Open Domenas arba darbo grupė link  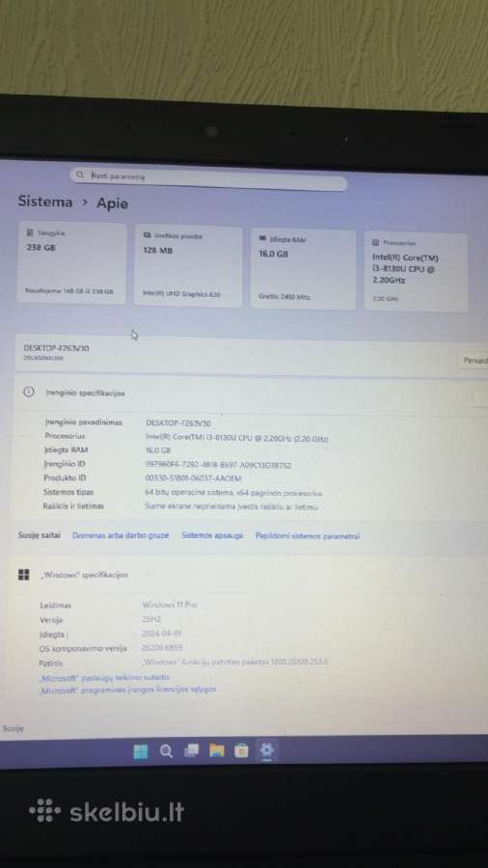(x=121, y=536)
